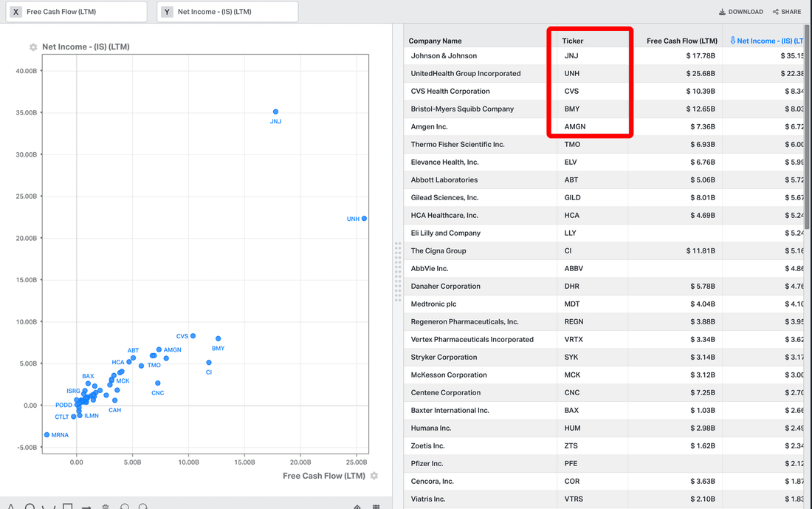Click the Humana Inc. company name
Image resolution: width=812 pixels, height=509 pixels.
431,428
